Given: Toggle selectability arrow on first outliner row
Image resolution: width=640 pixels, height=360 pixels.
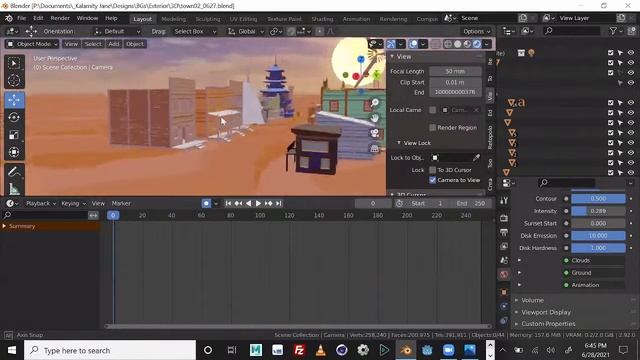Looking at the screenshot, I should click(620, 53).
